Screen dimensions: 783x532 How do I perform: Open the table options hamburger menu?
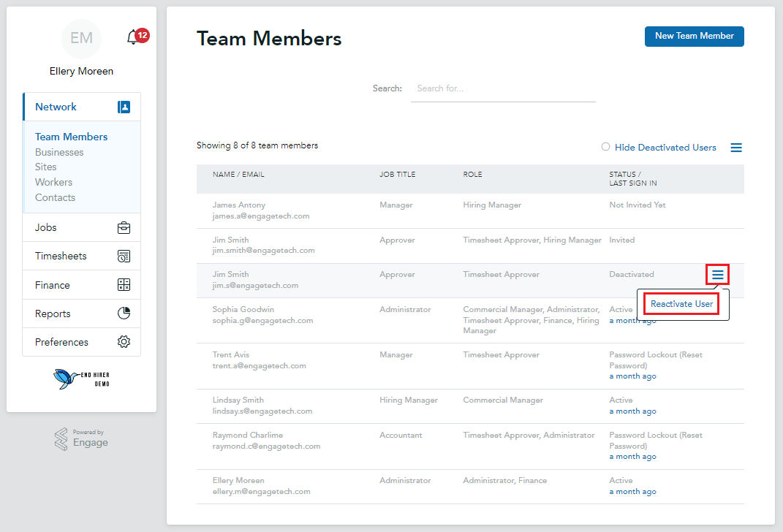(736, 148)
